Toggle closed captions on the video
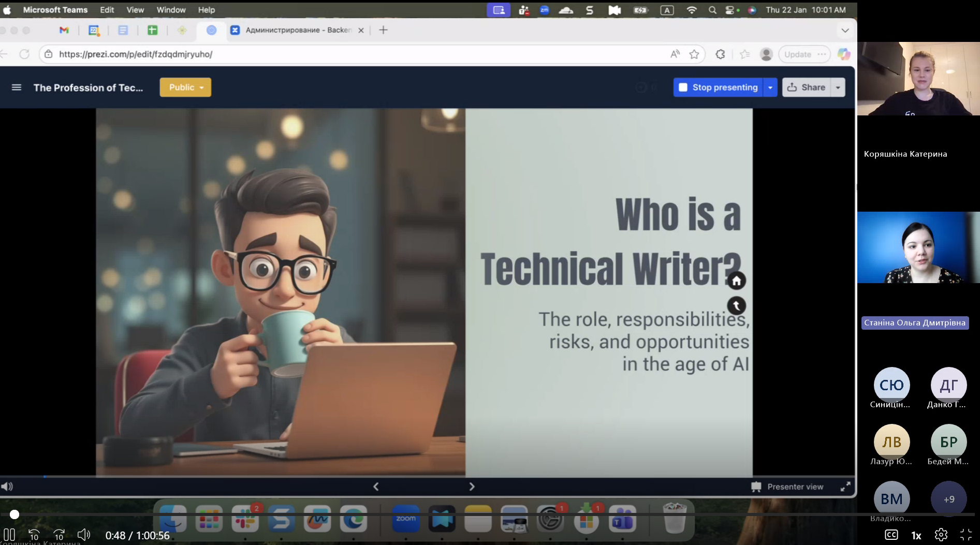Image resolution: width=980 pixels, height=545 pixels. click(x=891, y=535)
